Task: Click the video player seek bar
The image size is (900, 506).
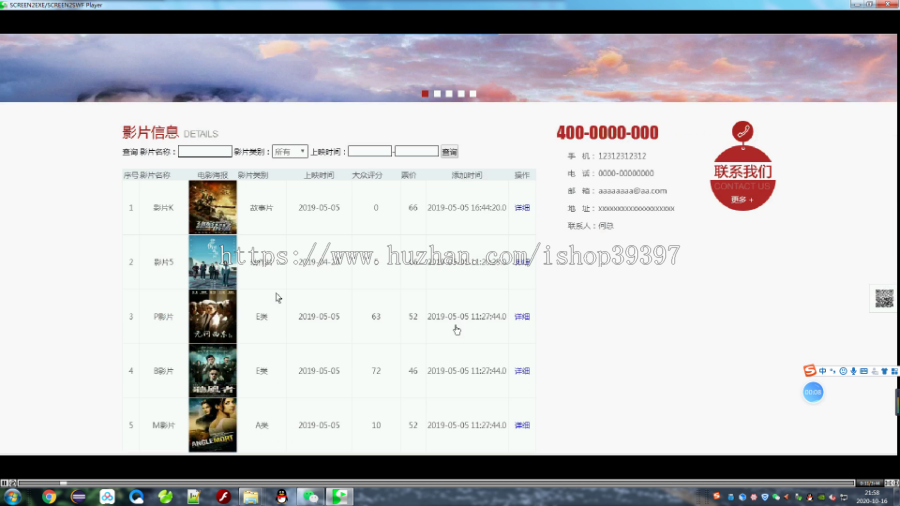Action: (436, 483)
